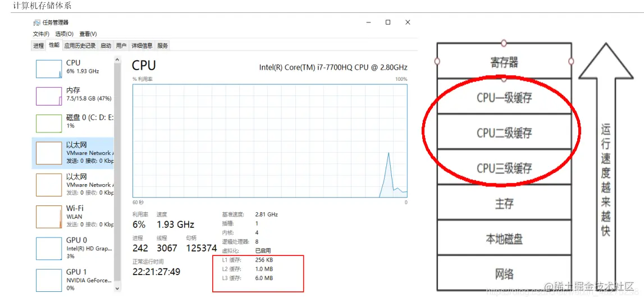644x302 pixels.
Task: Click the Intel Core i7-7700HQ processor name
Action: click(x=333, y=67)
